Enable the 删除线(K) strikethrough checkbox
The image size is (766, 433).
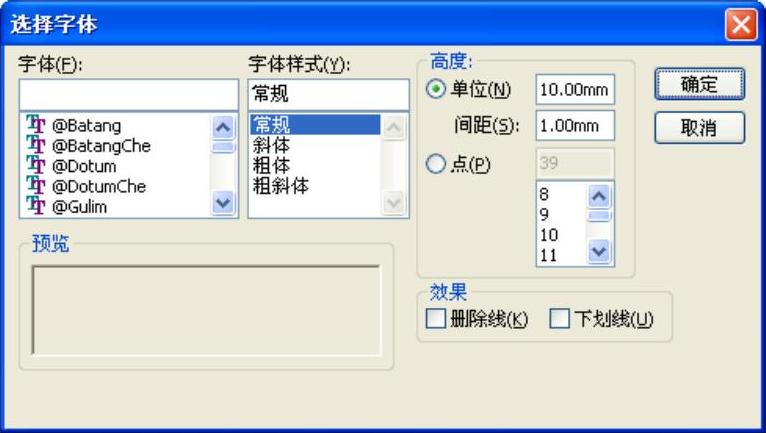435,319
